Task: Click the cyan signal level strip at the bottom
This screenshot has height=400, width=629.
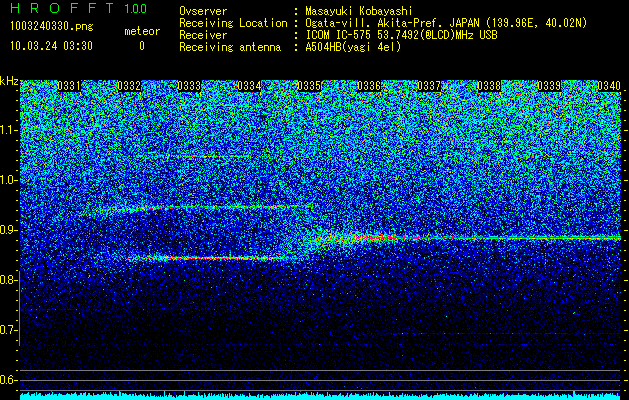Action: coord(321,396)
